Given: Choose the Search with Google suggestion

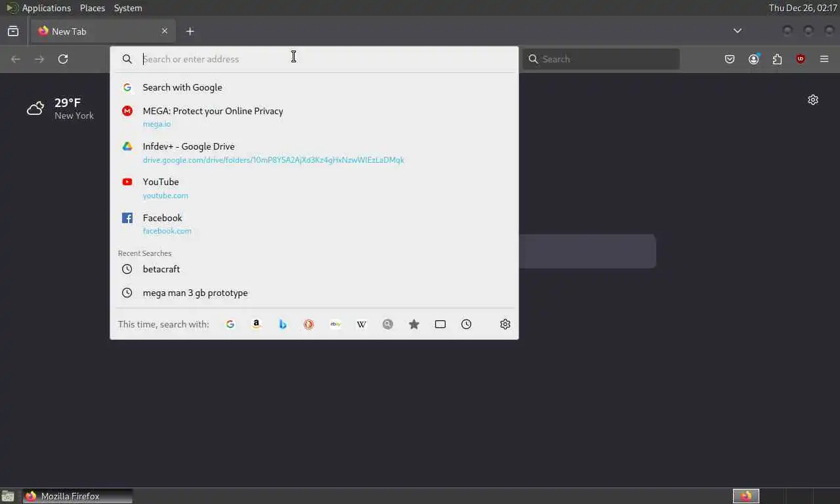Looking at the screenshot, I should (x=314, y=87).
